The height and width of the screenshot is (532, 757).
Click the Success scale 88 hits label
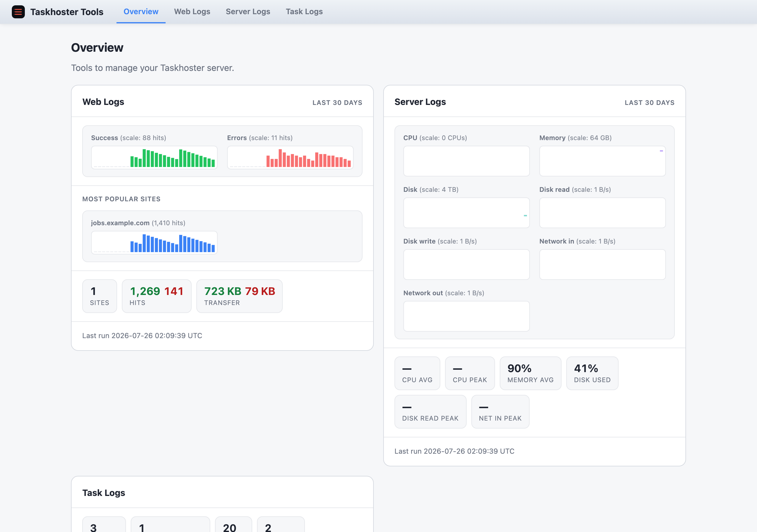(143, 138)
